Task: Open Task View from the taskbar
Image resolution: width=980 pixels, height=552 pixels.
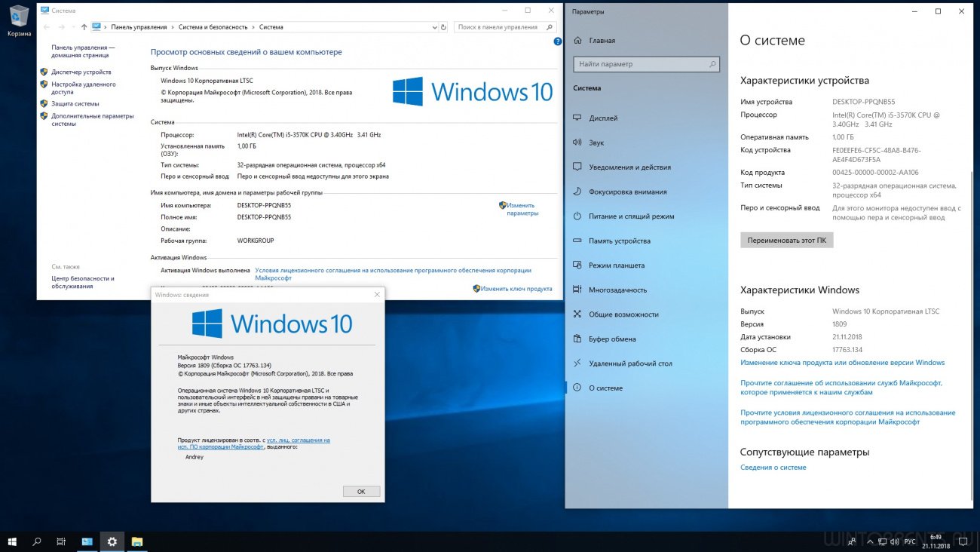Action: coord(61,541)
